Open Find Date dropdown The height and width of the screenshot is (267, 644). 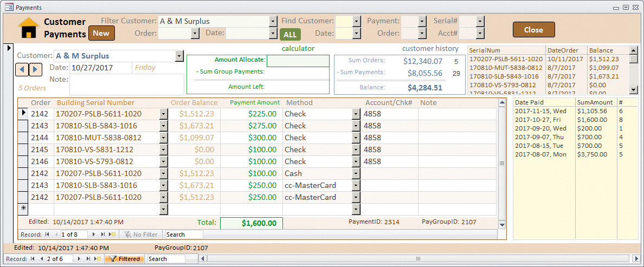coord(356,34)
